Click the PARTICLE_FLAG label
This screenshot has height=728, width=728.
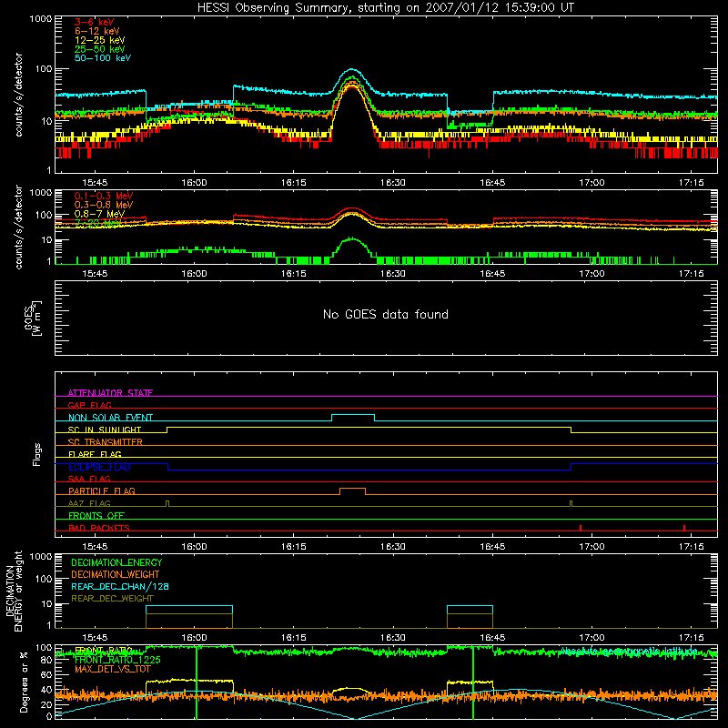point(102,490)
